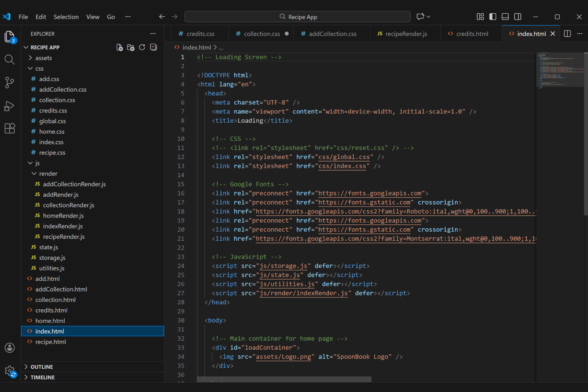Open state.js in the file tree
The image size is (588, 392).
(x=93, y=247)
